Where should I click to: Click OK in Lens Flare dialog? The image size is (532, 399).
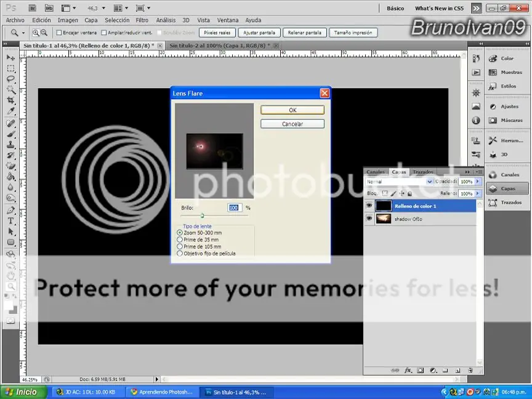pyautogui.click(x=292, y=110)
